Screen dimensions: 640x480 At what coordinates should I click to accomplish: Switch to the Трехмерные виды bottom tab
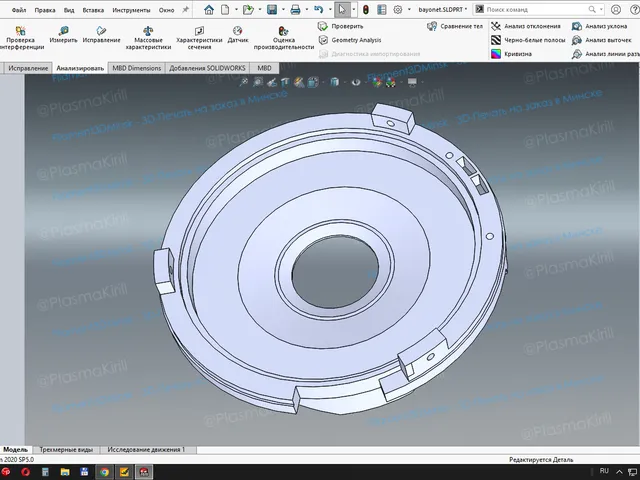(x=66, y=449)
